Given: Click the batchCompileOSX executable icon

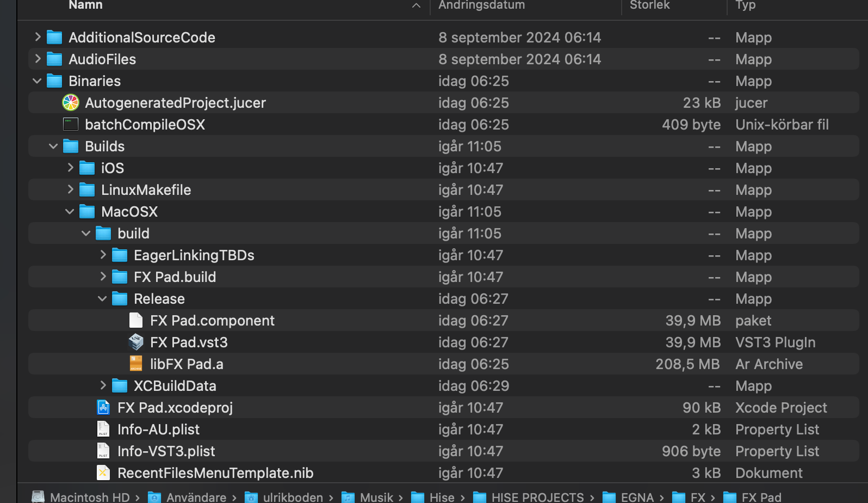Looking at the screenshot, I should (x=71, y=124).
